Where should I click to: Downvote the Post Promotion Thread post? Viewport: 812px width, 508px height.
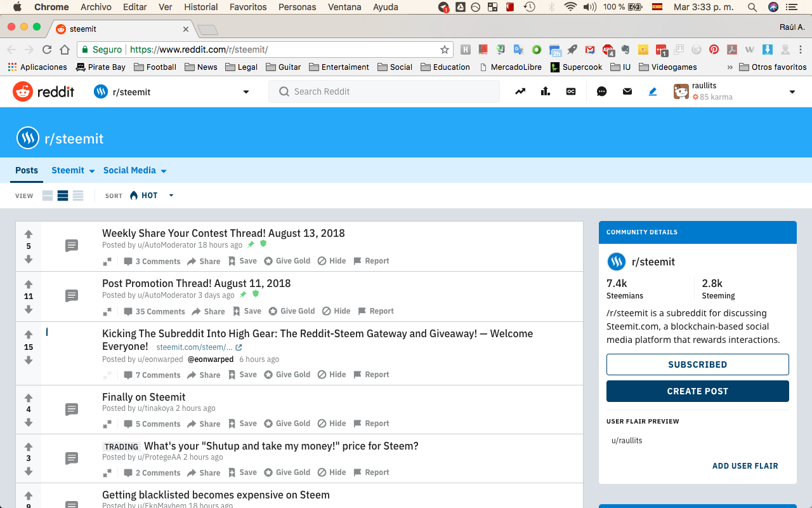tap(29, 309)
